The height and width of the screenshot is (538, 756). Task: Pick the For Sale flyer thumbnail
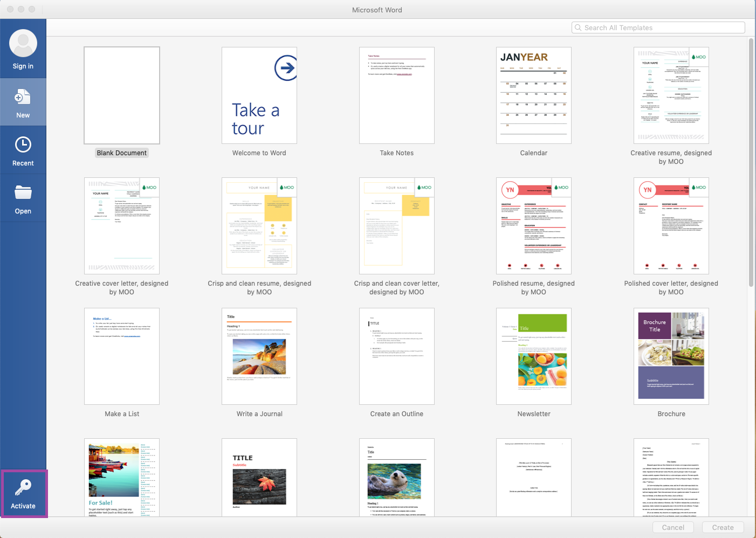pos(122,478)
